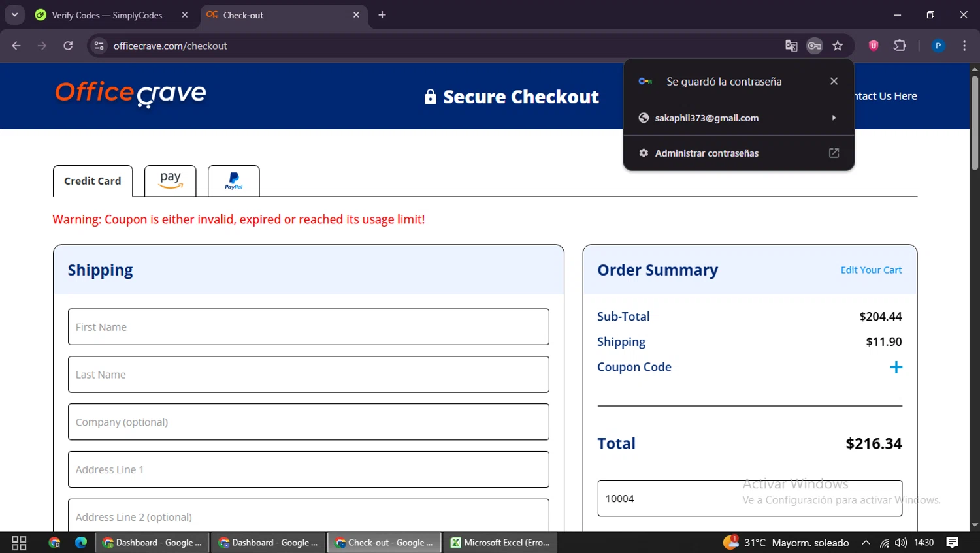Open Chrome from the taskbar
Screen dimensions: 980x553
coord(54,543)
